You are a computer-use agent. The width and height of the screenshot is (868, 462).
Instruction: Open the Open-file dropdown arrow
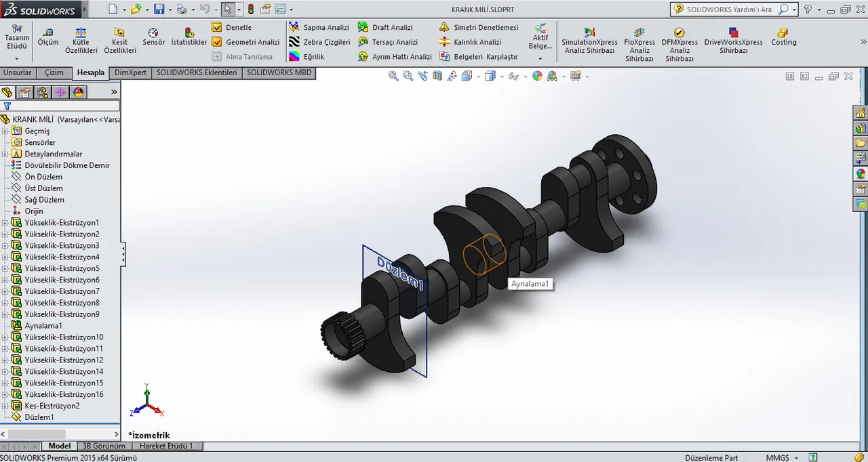click(x=146, y=9)
